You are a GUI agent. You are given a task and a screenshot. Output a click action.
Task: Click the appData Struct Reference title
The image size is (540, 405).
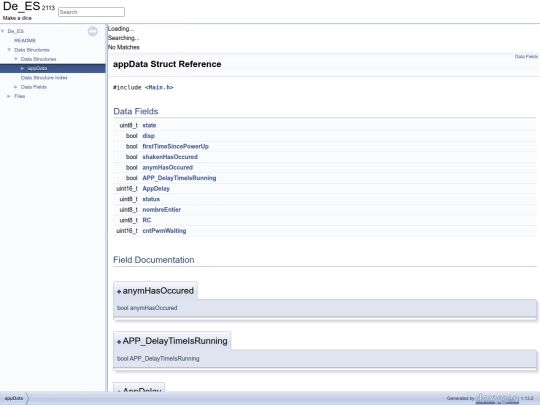tap(167, 64)
